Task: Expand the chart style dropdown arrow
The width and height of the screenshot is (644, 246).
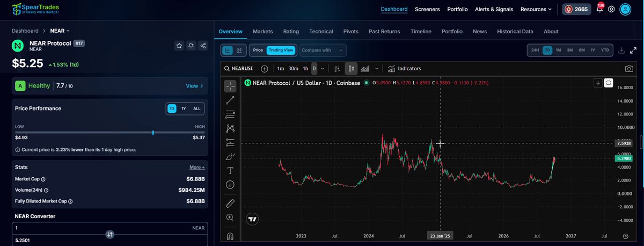Action: [377, 69]
